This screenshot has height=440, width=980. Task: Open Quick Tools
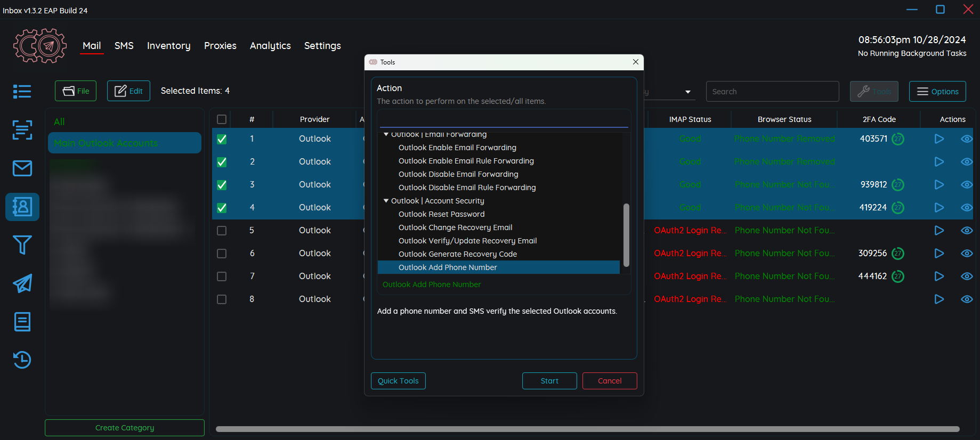(x=398, y=381)
